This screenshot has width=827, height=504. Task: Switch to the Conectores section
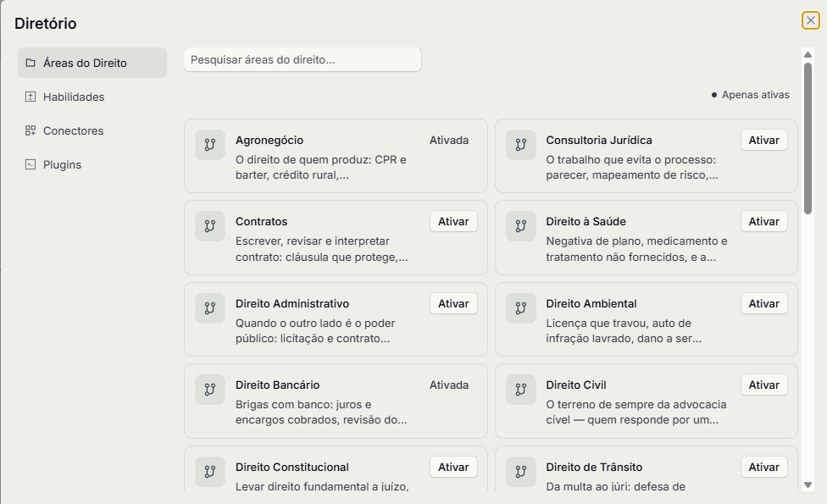point(92,130)
